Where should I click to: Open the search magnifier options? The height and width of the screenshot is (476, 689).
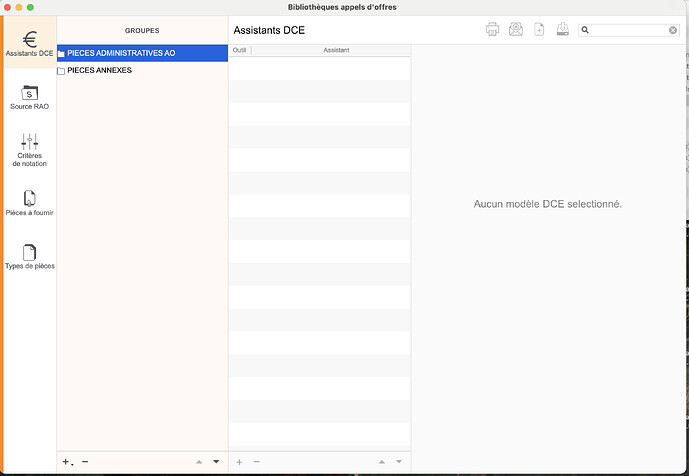click(586, 31)
